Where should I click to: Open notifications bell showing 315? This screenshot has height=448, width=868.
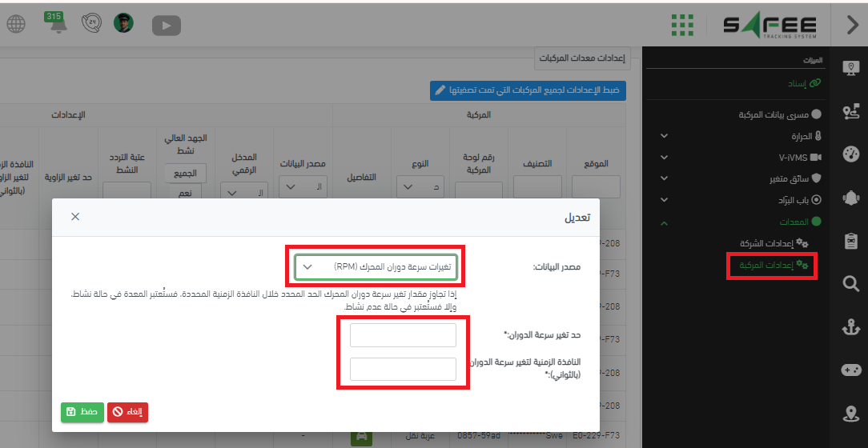(55, 23)
